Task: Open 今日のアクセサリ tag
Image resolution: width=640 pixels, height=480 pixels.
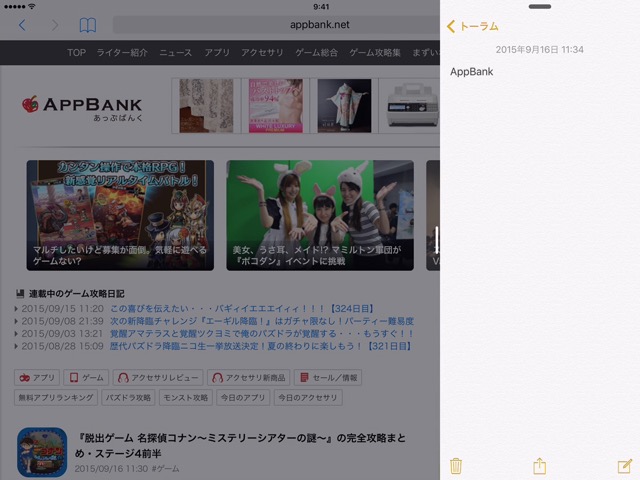Action: click(308, 398)
